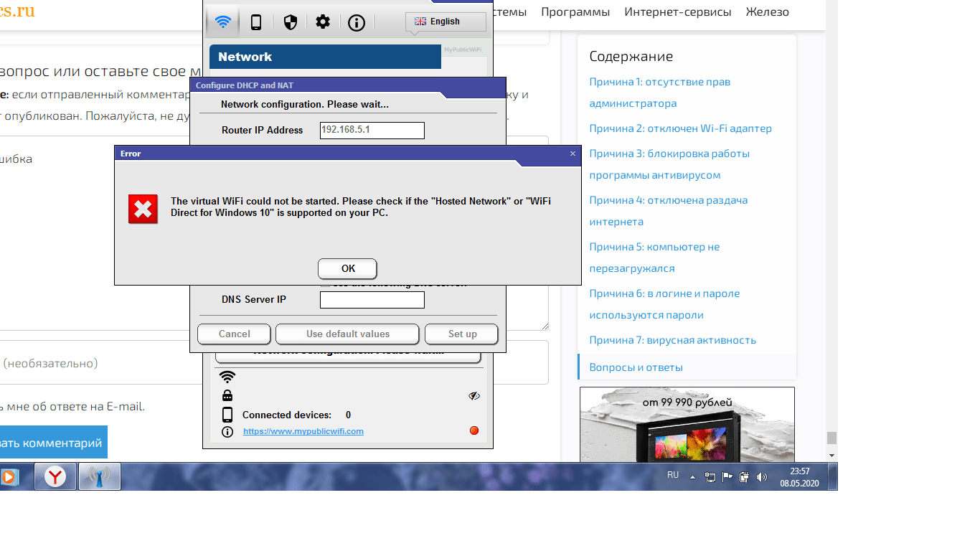Click the info icon beside the website link
The height and width of the screenshot is (551, 980).
click(x=227, y=432)
